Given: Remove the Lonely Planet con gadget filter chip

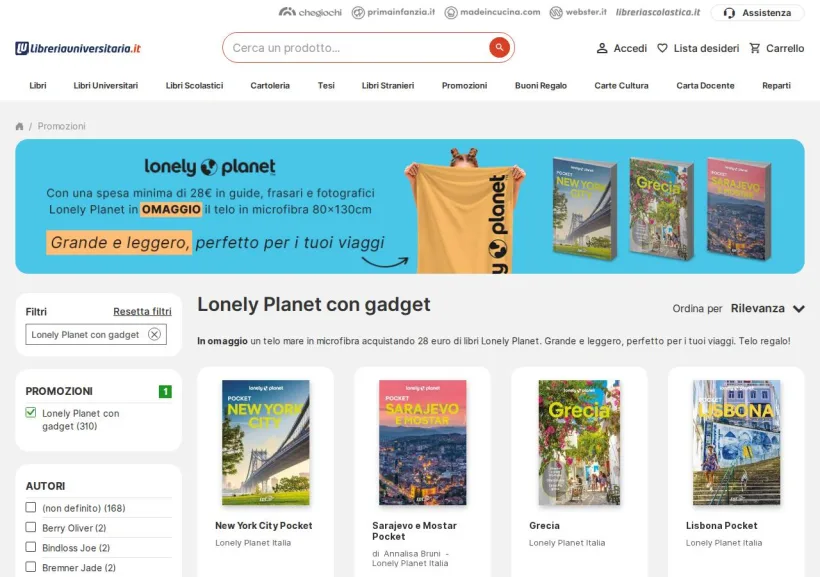Looking at the screenshot, I should point(154,334).
